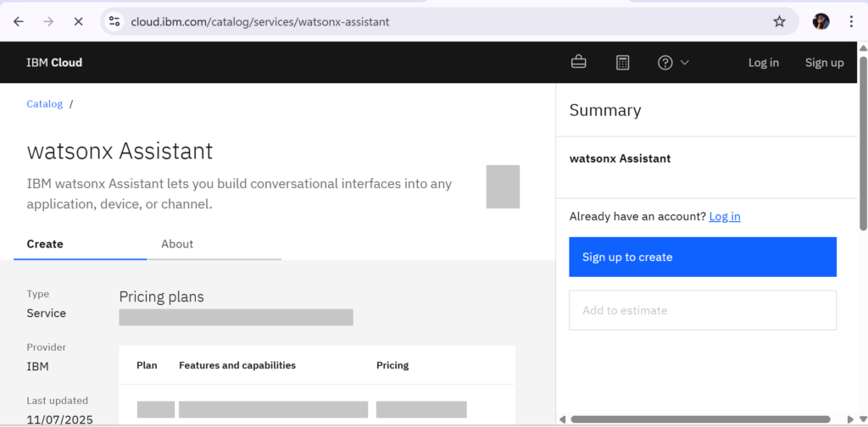Click the Type value Service
Viewport: 868px width, 427px height.
click(47, 313)
